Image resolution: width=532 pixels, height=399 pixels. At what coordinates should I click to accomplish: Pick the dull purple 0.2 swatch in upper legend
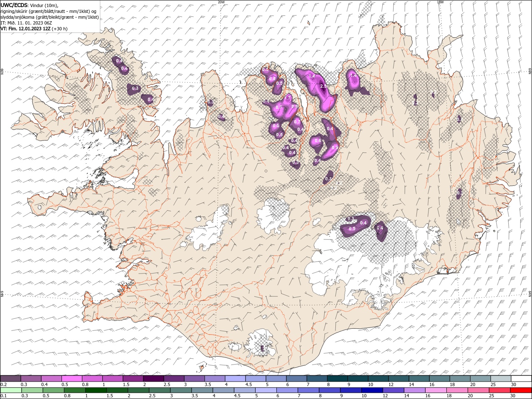pos(10,379)
